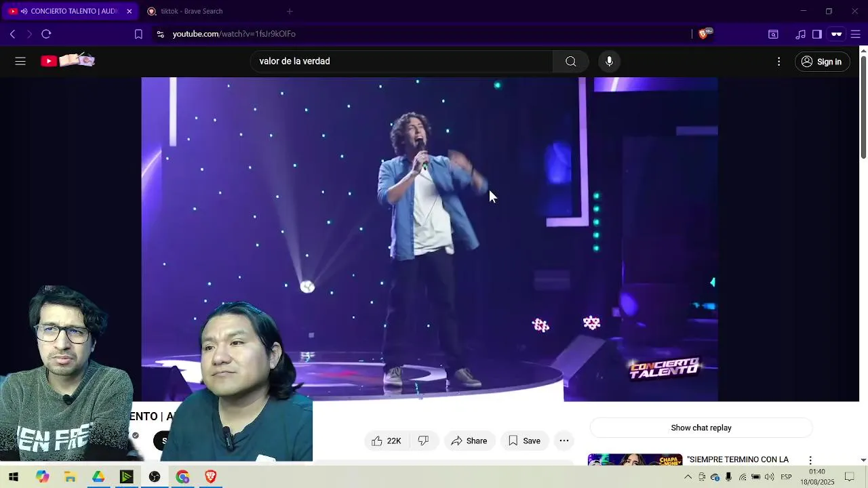868x488 pixels.
Task: Show chat replay
Action: pos(701,428)
